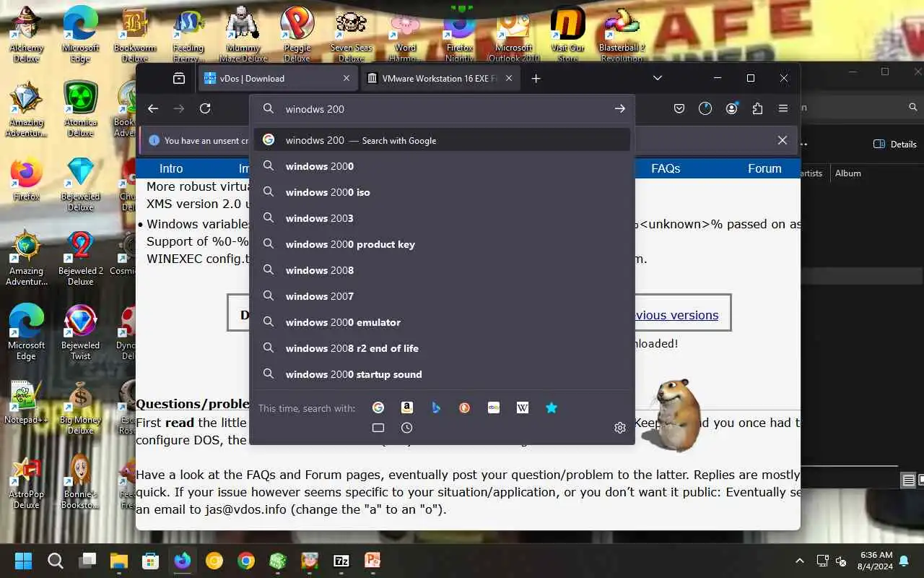This screenshot has width=924, height=578.
Task: Select Peggle Deluxe desktop shortcut
Action: (297, 34)
